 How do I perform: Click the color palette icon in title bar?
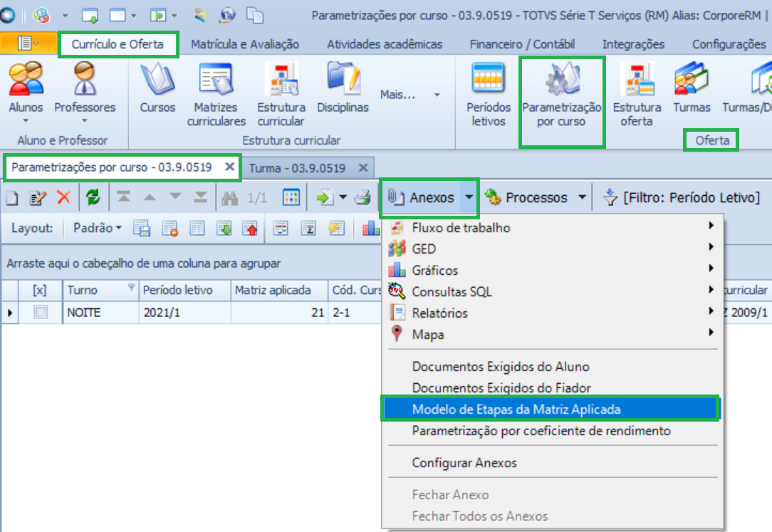coord(200,15)
